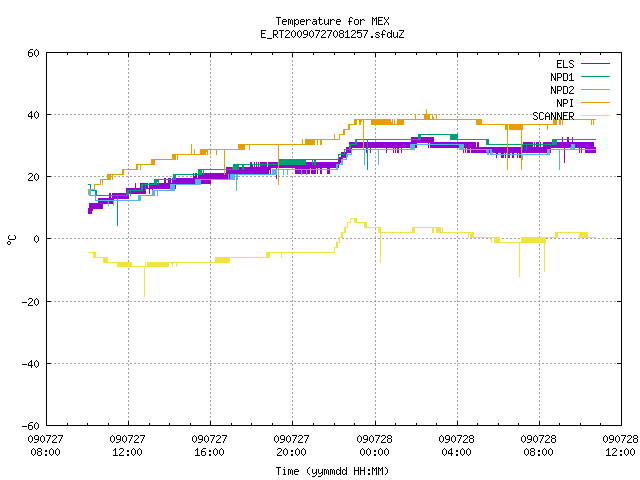The height and width of the screenshot is (480, 640).
Task: Click the °C y-axis unit label
Action: point(12,240)
